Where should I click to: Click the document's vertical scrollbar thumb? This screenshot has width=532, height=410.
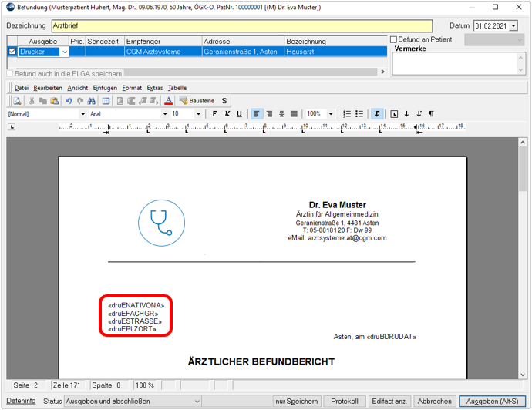(523, 170)
